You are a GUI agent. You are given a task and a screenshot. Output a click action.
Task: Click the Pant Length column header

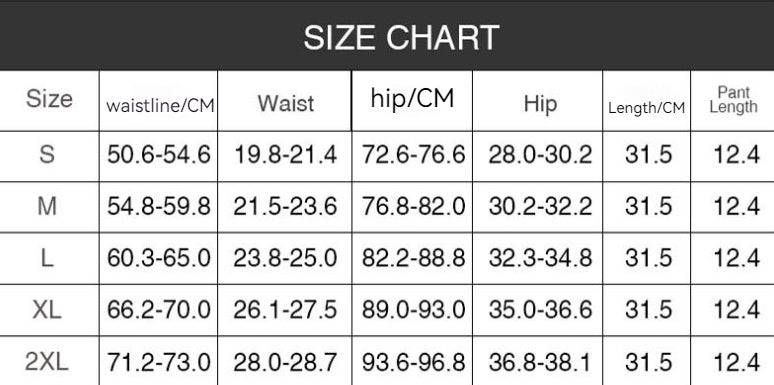click(x=733, y=100)
